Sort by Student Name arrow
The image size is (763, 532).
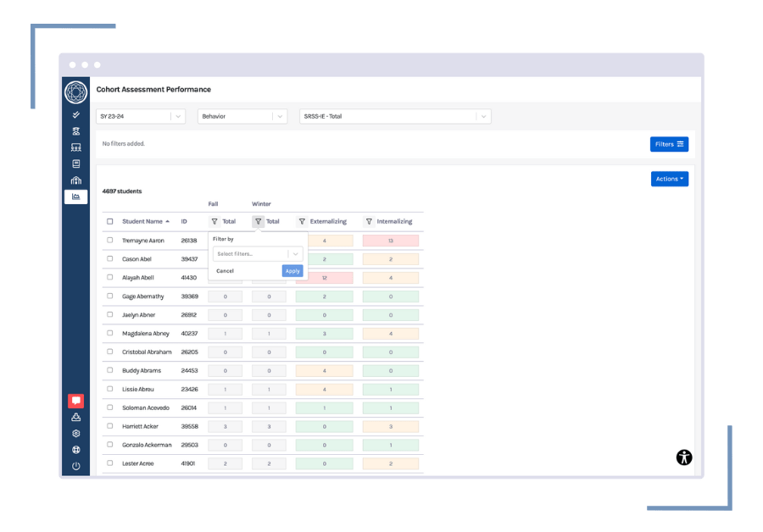pyautogui.click(x=167, y=221)
